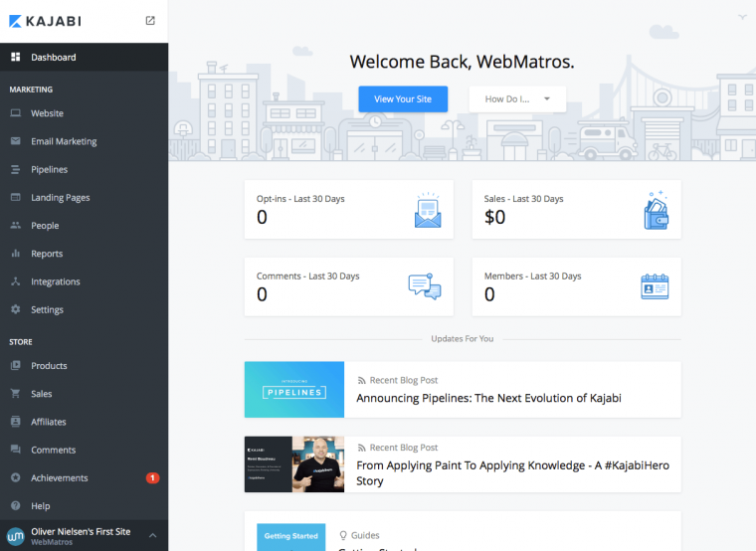Screen dimensions: 756x551
Task: Click the Email Marketing envelope icon
Action: click(x=16, y=141)
